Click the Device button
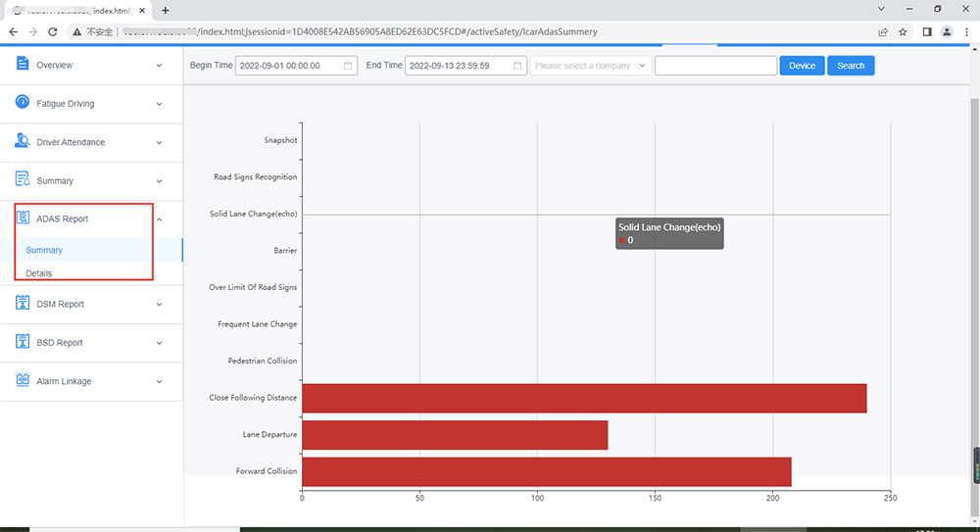Image resolution: width=980 pixels, height=532 pixels. pyautogui.click(x=802, y=66)
